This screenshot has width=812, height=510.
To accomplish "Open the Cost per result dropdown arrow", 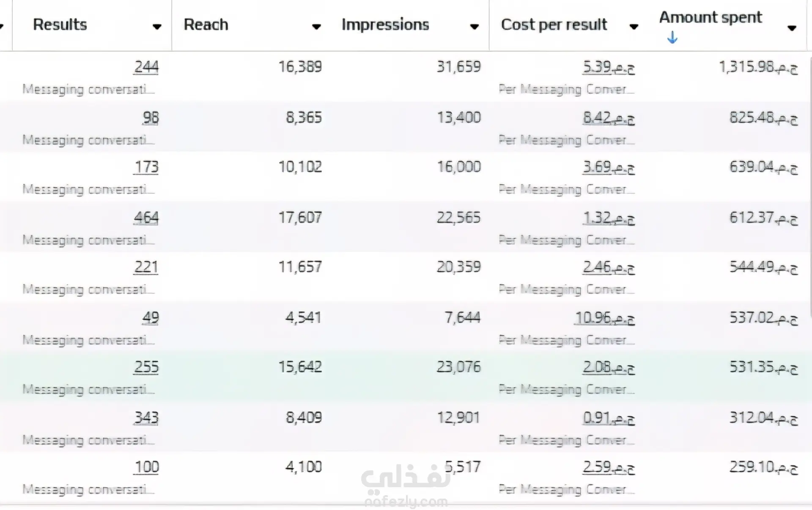I will [634, 27].
